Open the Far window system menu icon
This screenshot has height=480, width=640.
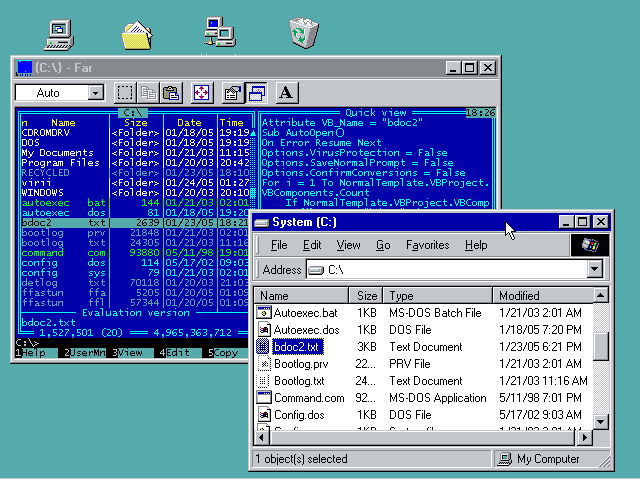(x=24, y=68)
